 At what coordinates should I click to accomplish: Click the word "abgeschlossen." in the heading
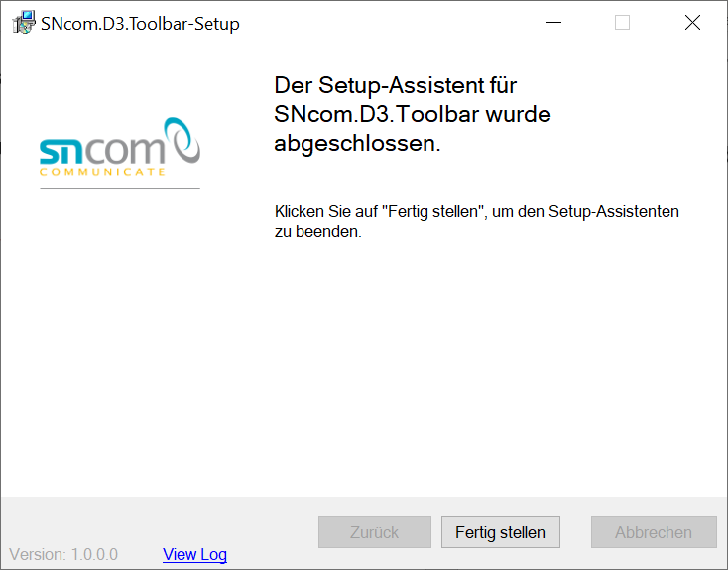point(357,143)
